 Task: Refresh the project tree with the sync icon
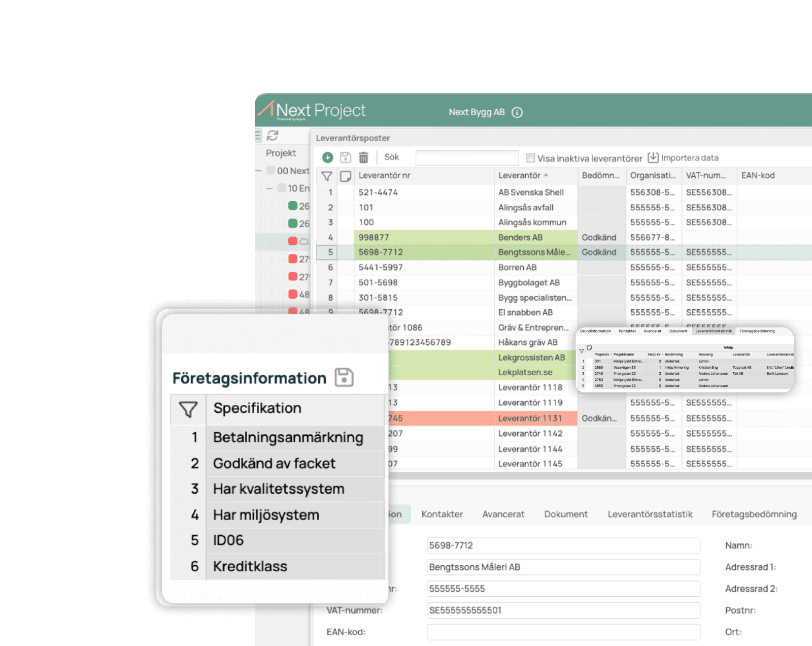[273, 136]
